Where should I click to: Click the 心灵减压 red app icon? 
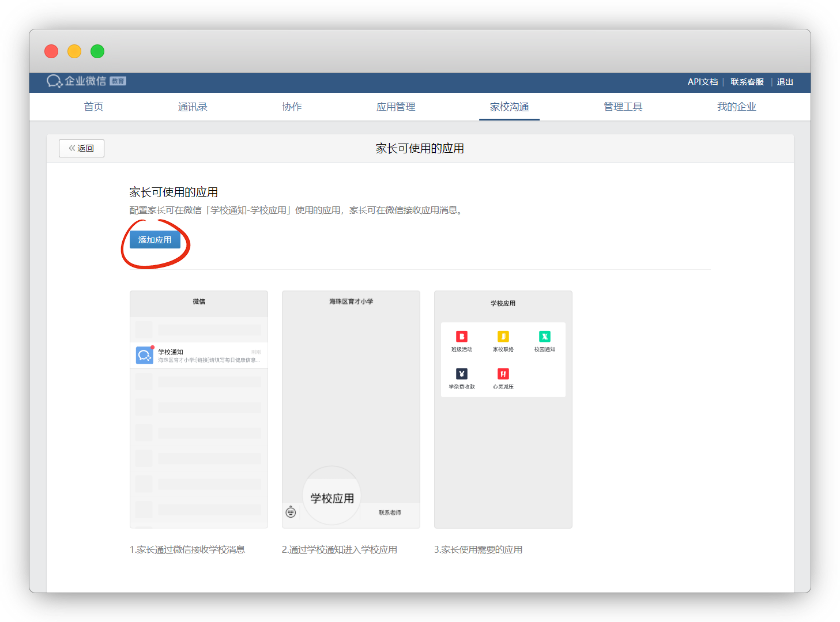pyautogui.click(x=503, y=374)
